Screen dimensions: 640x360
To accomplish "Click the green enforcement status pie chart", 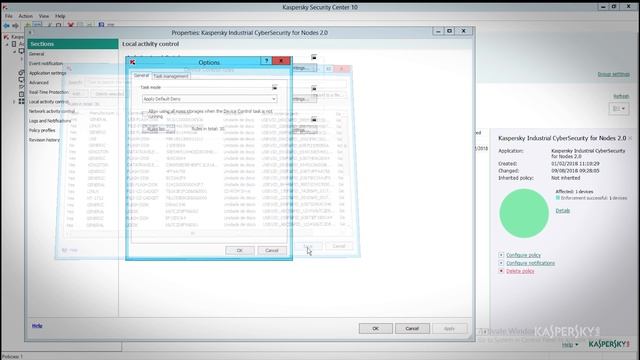I will [524, 213].
